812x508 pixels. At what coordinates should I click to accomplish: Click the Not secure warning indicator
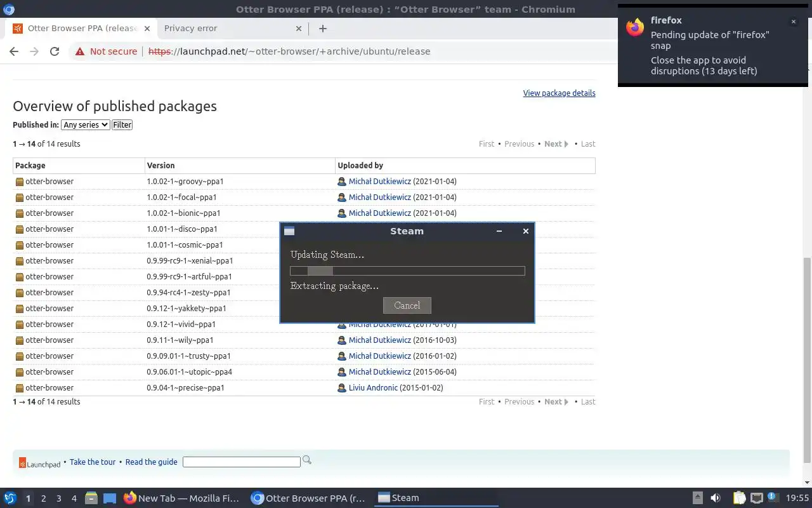[x=106, y=51]
